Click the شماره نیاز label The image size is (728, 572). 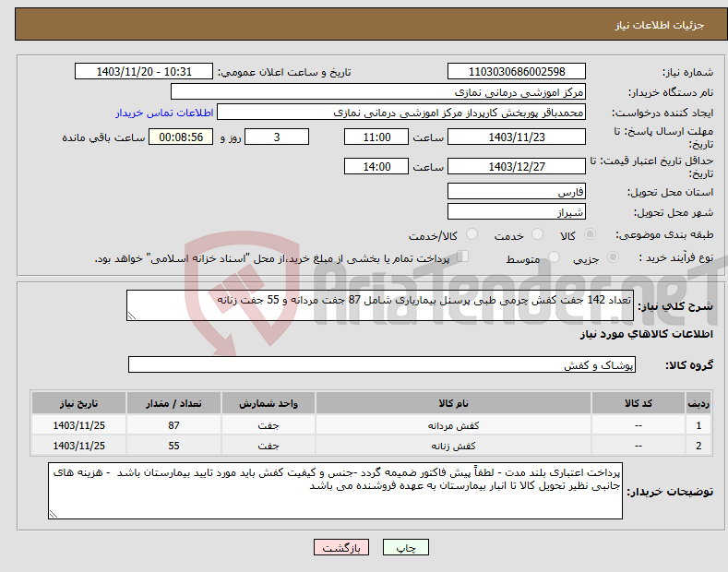point(687,72)
